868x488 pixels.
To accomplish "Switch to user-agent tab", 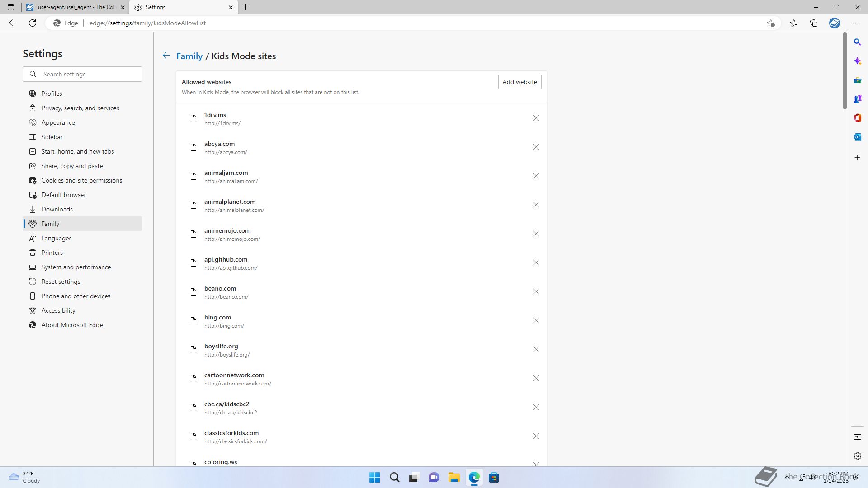I will 75,7.
